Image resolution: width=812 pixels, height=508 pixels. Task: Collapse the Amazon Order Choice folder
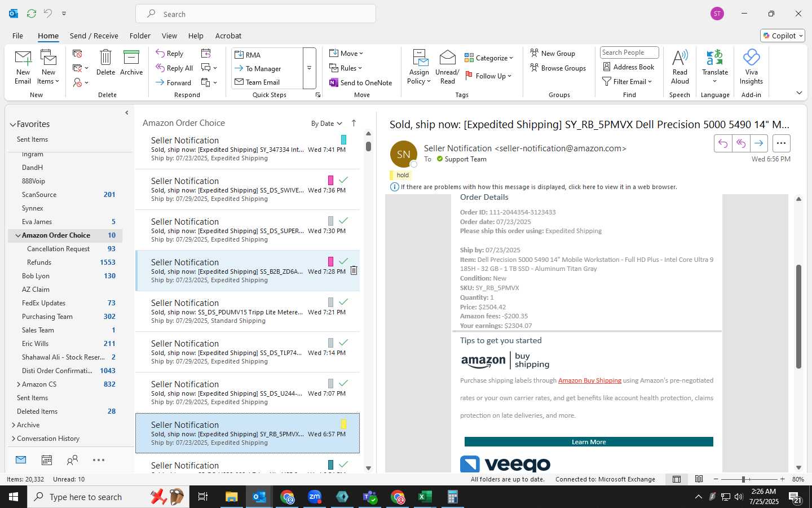coord(18,235)
